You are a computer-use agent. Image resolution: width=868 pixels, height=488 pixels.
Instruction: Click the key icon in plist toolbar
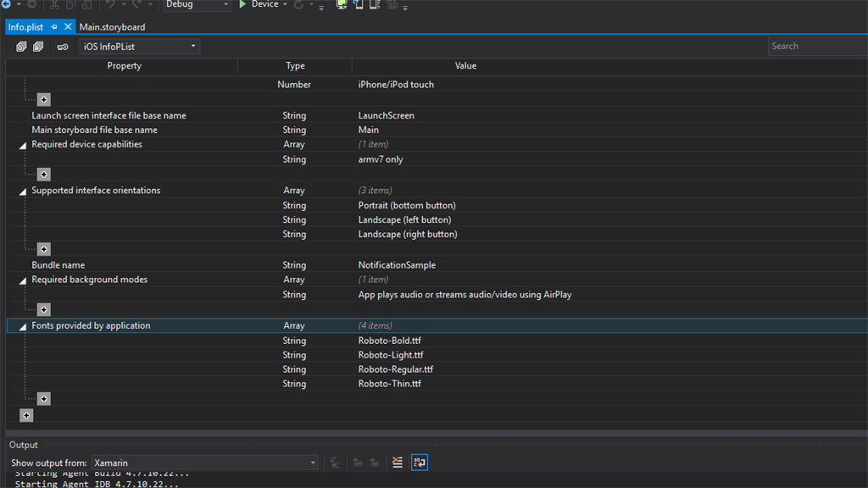[62, 47]
